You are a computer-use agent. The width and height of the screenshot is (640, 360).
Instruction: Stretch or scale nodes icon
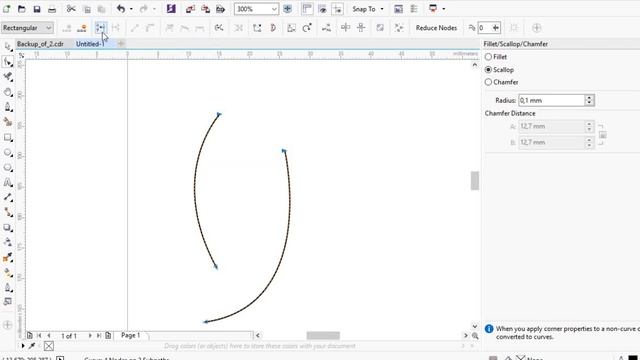tap(291, 28)
